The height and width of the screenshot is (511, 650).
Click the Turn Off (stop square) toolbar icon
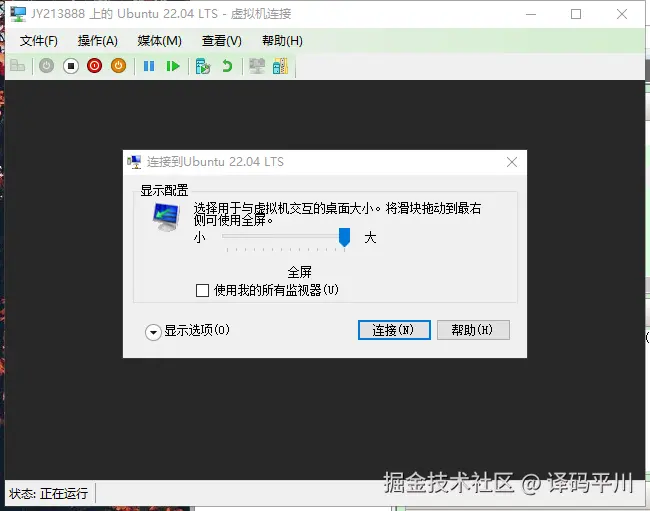71,66
